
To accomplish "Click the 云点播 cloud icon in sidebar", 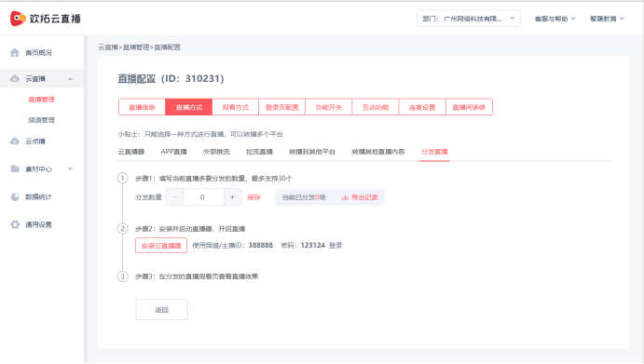I will pos(15,142).
